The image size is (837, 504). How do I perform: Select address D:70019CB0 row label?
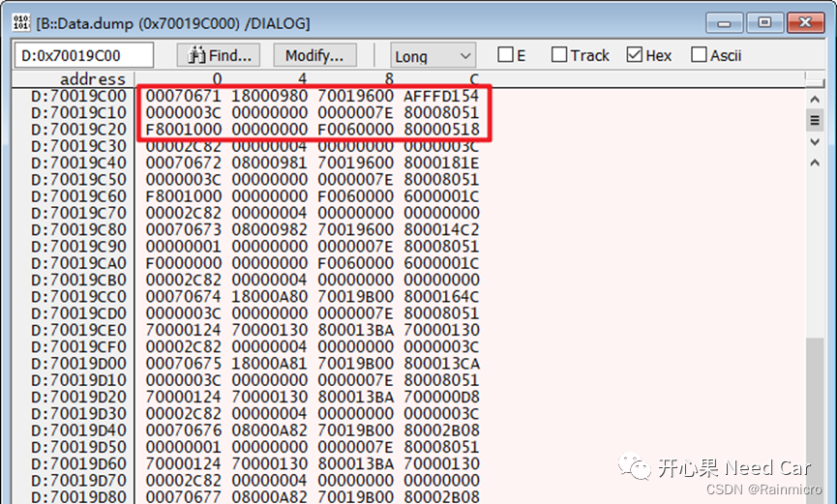(x=78, y=280)
